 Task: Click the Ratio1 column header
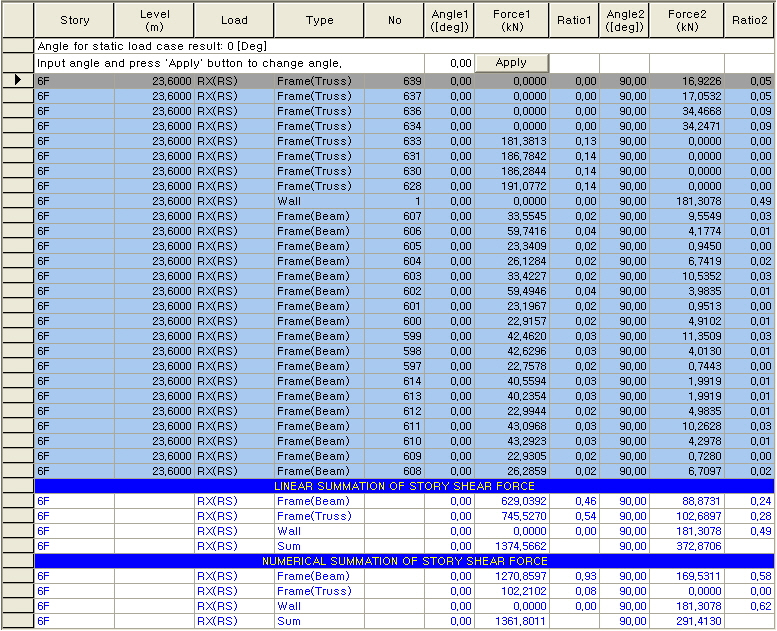click(575, 20)
